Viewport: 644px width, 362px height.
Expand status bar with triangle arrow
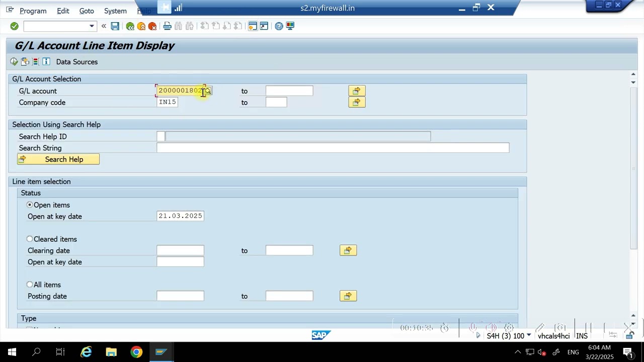pyautogui.click(x=478, y=336)
